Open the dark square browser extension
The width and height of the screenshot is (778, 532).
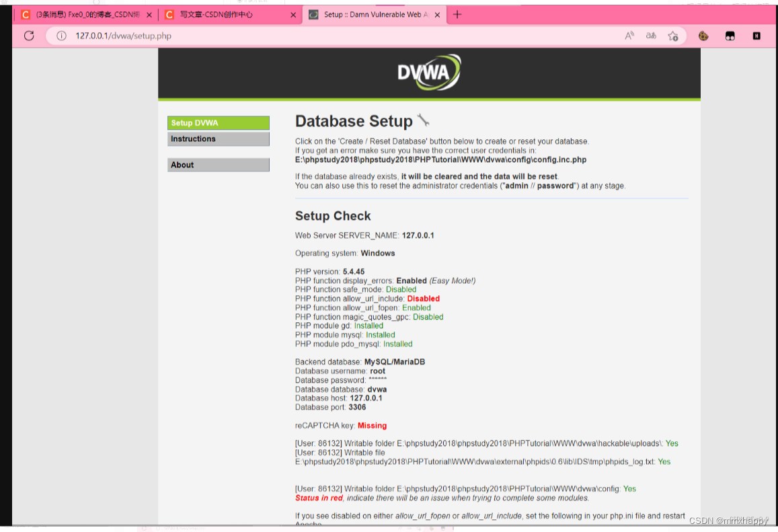pyautogui.click(x=730, y=36)
